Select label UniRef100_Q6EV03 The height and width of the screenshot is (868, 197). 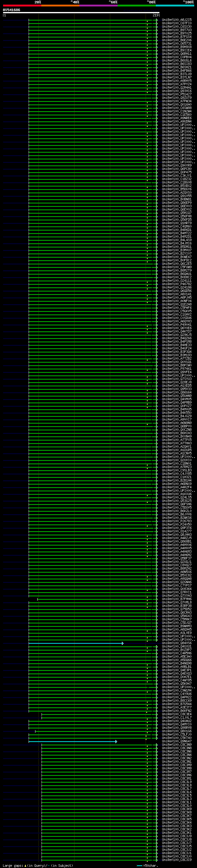[x=177, y=206]
